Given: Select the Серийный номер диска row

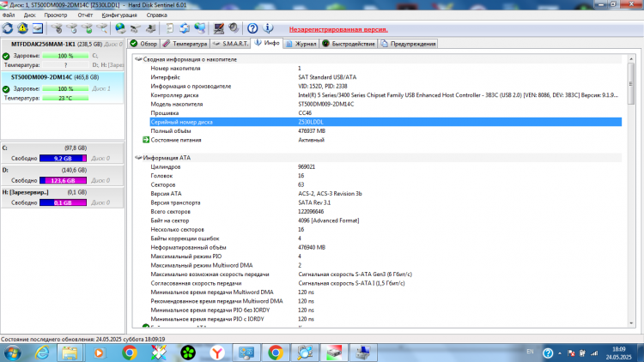Looking at the screenshot, I should (386, 122).
